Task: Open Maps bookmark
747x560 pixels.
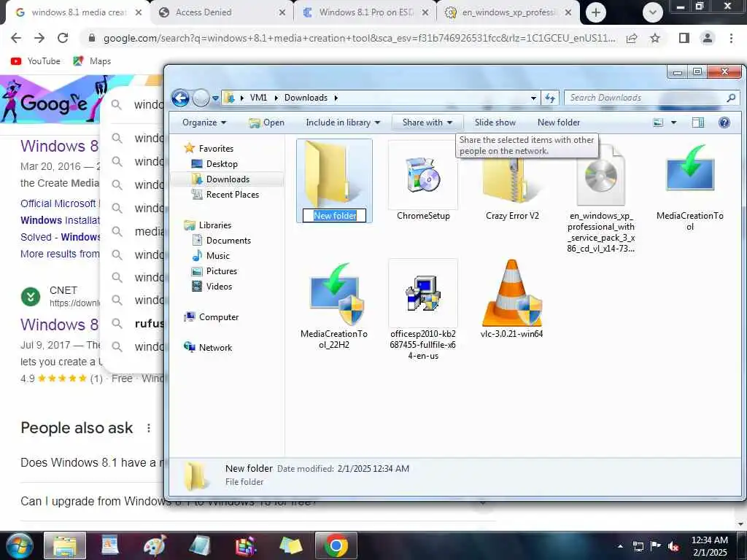Action: [x=92, y=61]
